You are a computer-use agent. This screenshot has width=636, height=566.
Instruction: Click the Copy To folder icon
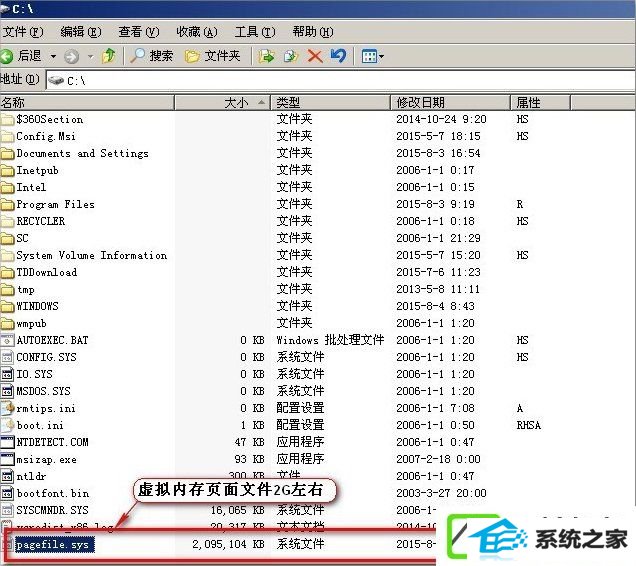coord(291,56)
